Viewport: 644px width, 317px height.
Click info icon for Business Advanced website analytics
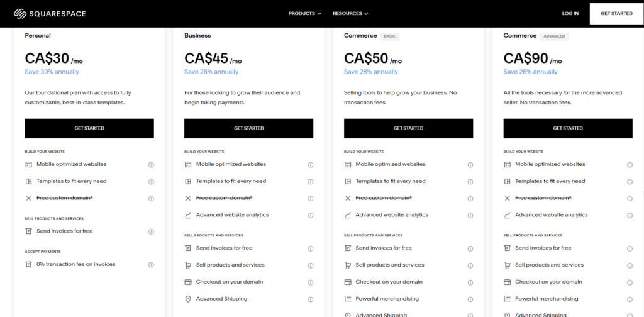tap(311, 215)
